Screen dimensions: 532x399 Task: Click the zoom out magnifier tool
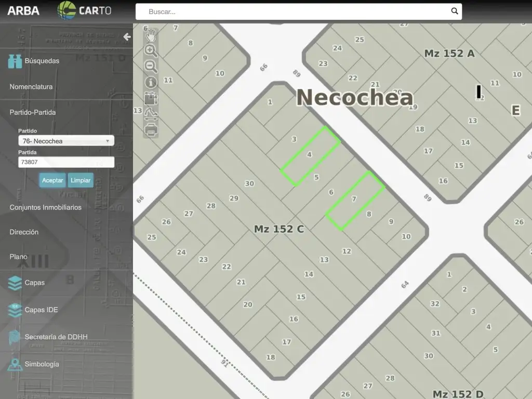[151, 66]
